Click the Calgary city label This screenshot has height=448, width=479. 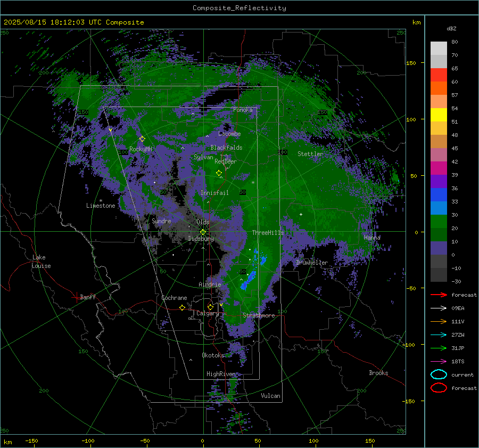[208, 313]
